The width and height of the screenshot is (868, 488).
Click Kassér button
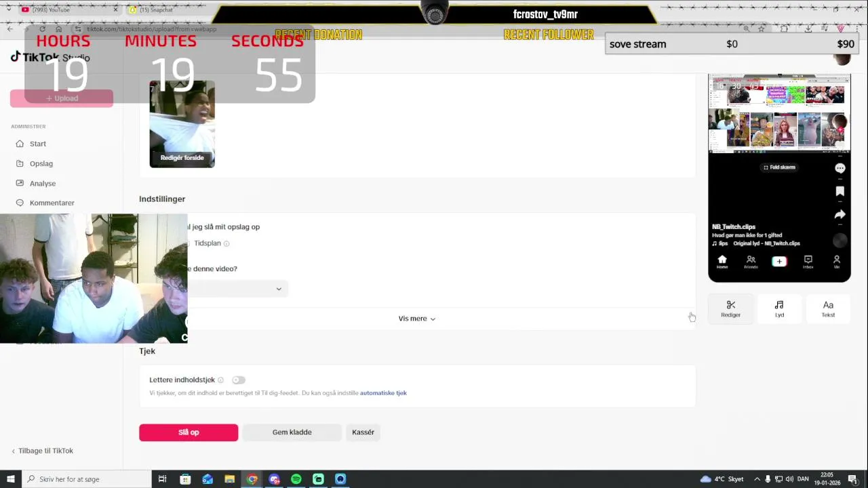click(363, 432)
